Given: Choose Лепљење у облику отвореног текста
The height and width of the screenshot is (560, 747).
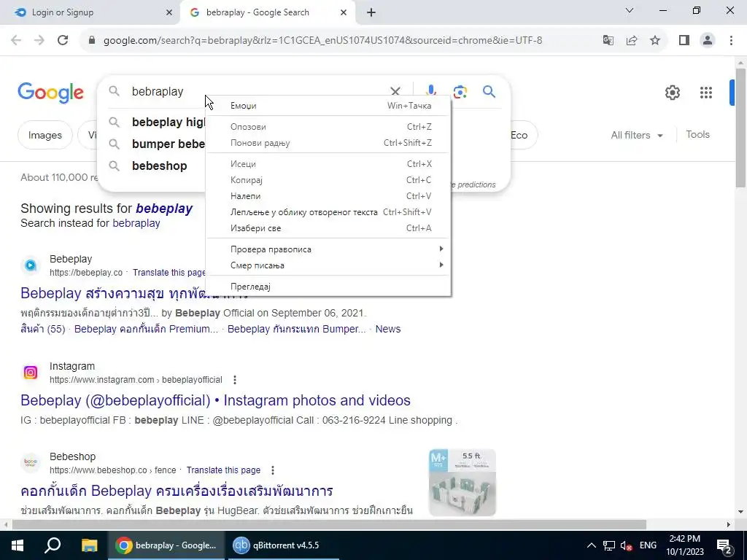Looking at the screenshot, I should click(x=328, y=212).
